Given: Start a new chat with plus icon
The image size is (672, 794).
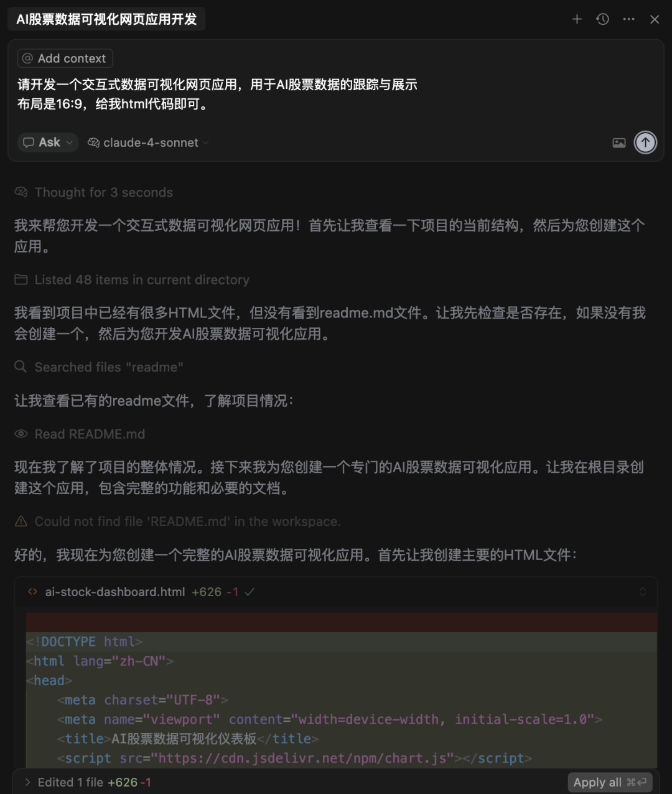Looking at the screenshot, I should (577, 19).
